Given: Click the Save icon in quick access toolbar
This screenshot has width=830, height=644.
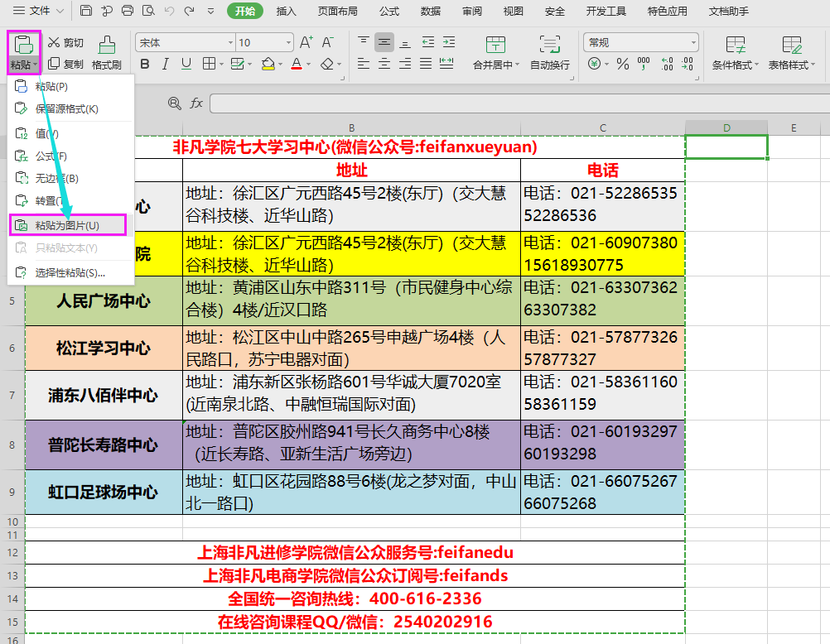Looking at the screenshot, I should coord(86,11).
